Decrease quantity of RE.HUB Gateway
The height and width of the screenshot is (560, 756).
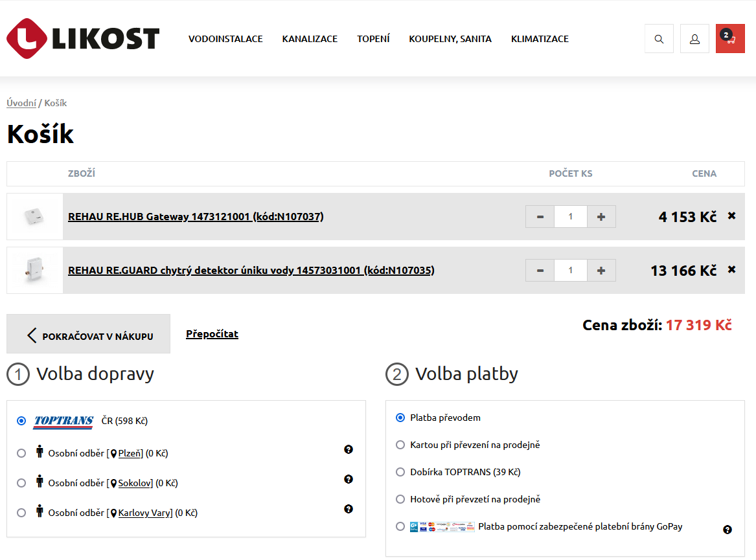pyautogui.click(x=540, y=217)
